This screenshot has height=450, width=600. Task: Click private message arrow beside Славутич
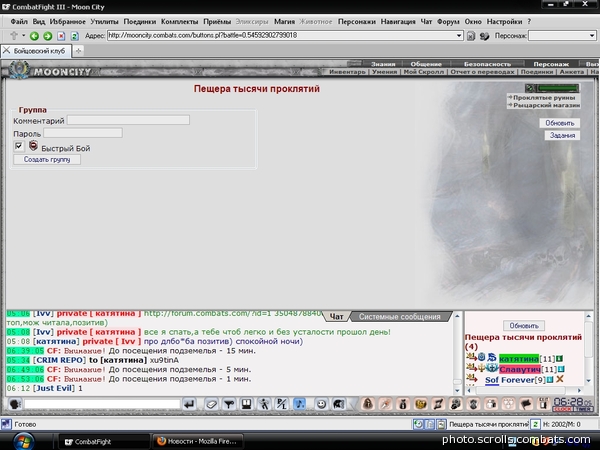(x=471, y=368)
